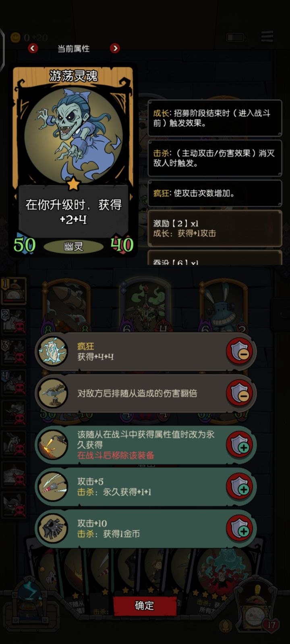Tap the gold coin crown icon
The width and height of the screenshot is (290, 644).
[x=15, y=37]
